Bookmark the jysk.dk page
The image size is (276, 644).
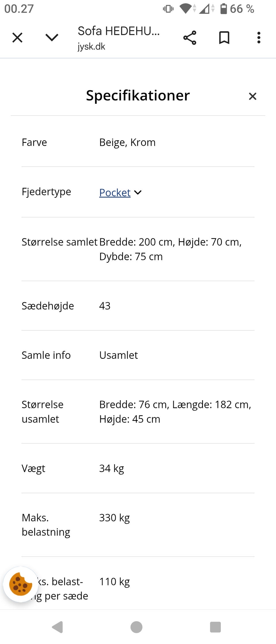[x=224, y=37]
